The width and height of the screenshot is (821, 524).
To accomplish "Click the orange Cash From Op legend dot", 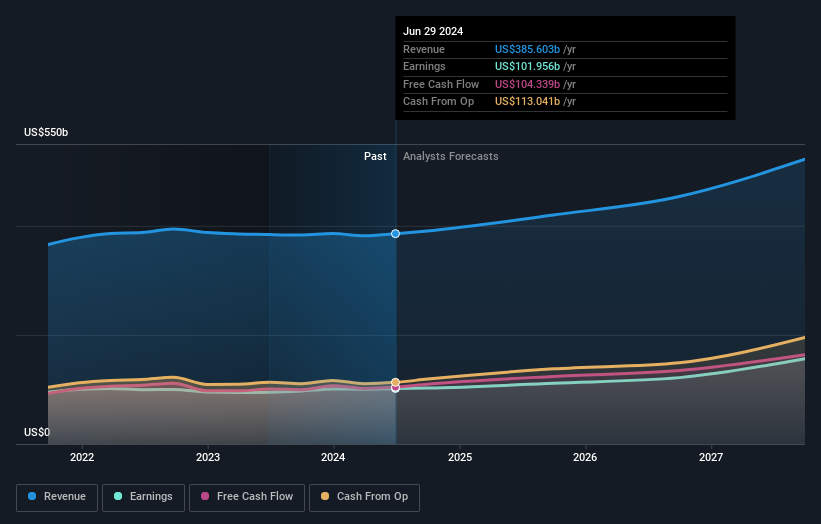I will [325, 496].
